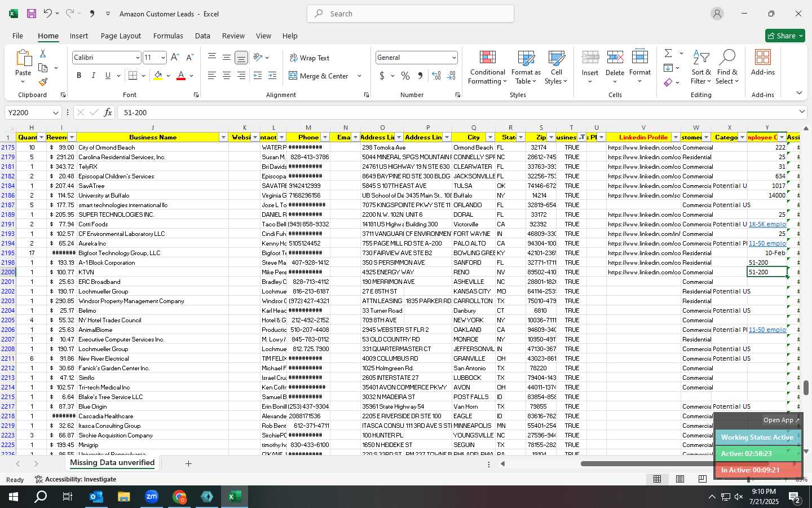The image size is (812, 508).
Task: Click Conditional Formatting button
Action: coord(488,67)
